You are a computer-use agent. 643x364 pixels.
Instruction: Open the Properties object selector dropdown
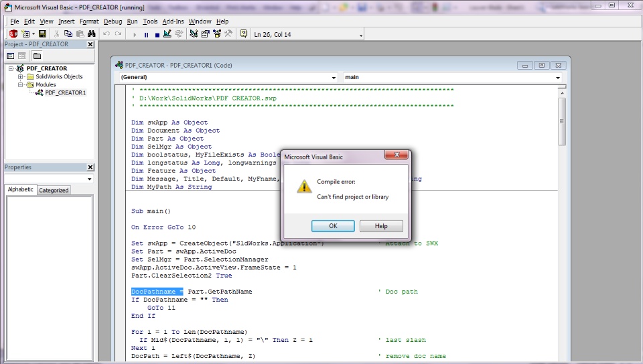pyautogui.click(x=89, y=179)
